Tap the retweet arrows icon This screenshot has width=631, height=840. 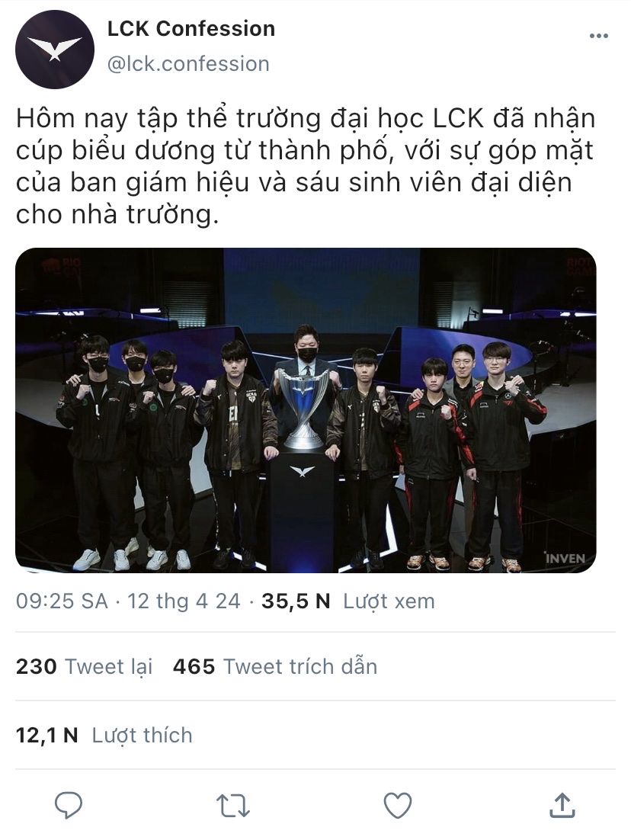(233, 805)
